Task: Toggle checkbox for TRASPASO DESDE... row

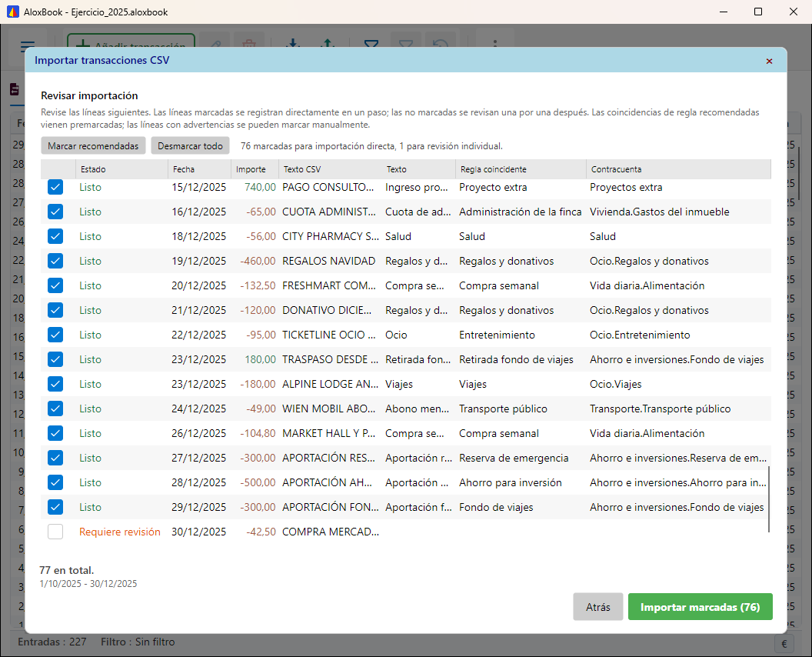Action: pos(55,359)
